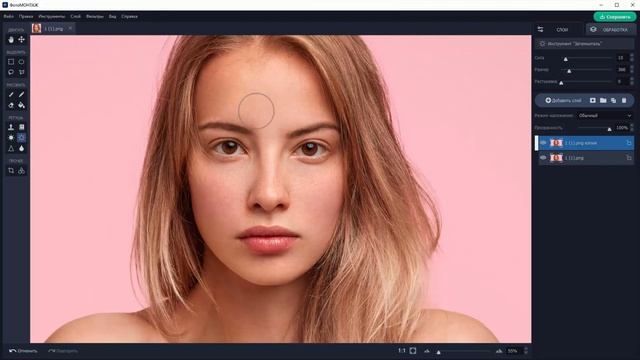Step the Размер value with its arrows

tap(632, 69)
